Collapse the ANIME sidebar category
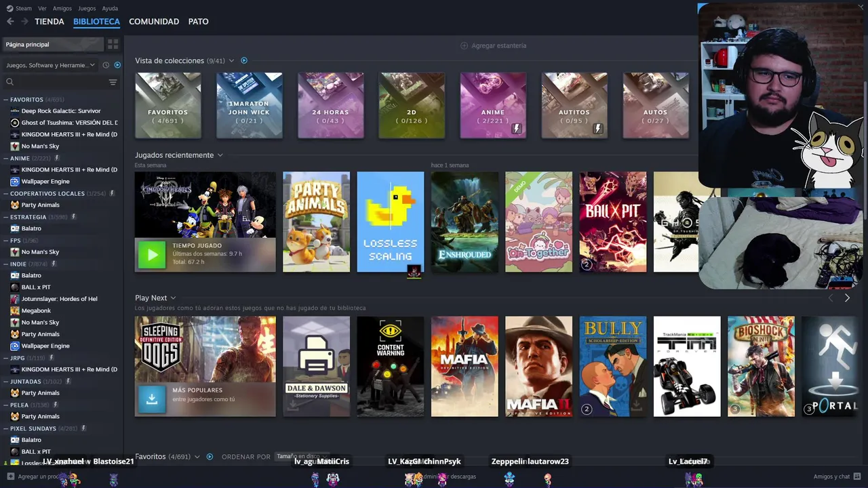Image resolution: width=868 pixels, height=488 pixels. [6, 158]
